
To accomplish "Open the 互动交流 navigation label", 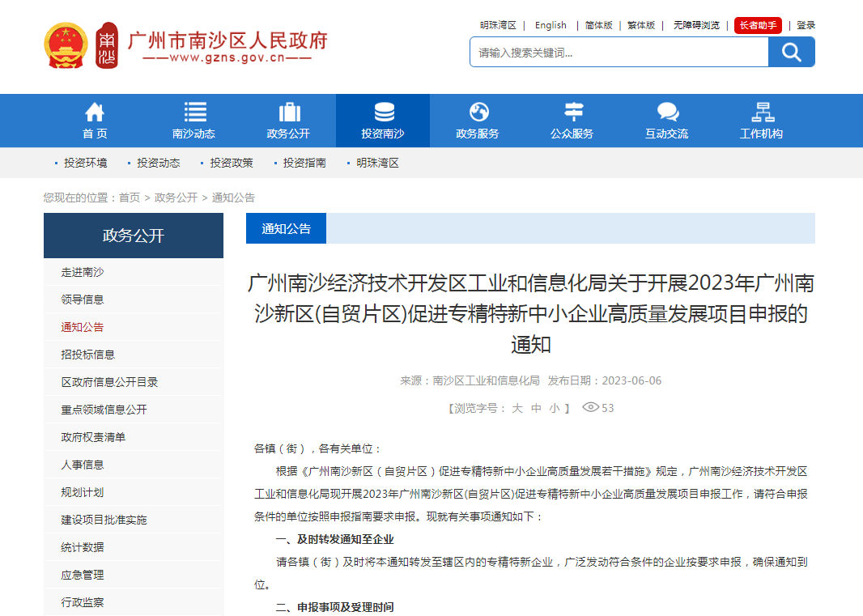I will click(x=667, y=134).
